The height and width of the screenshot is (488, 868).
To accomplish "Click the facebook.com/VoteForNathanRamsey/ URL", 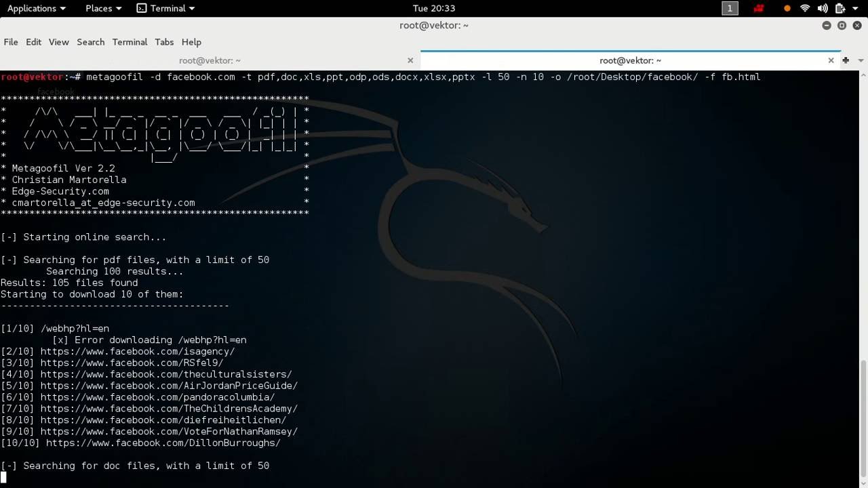I will tap(169, 432).
